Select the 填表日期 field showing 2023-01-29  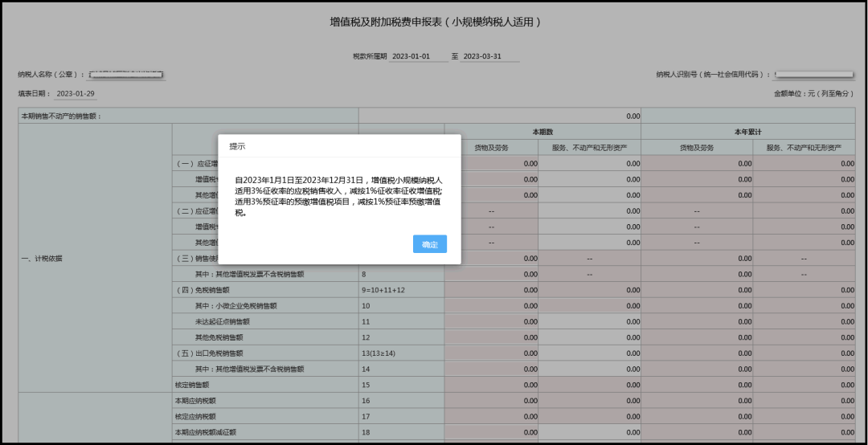point(76,93)
